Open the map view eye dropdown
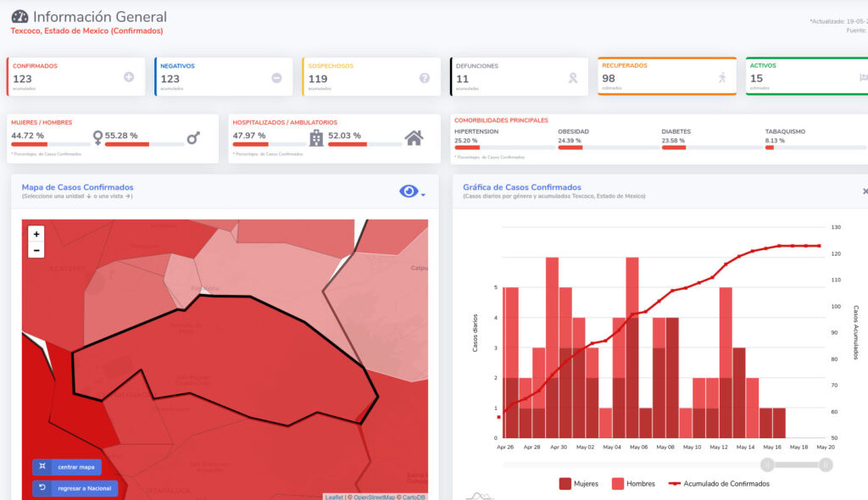The width and height of the screenshot is (868, 500). point(412,192)
